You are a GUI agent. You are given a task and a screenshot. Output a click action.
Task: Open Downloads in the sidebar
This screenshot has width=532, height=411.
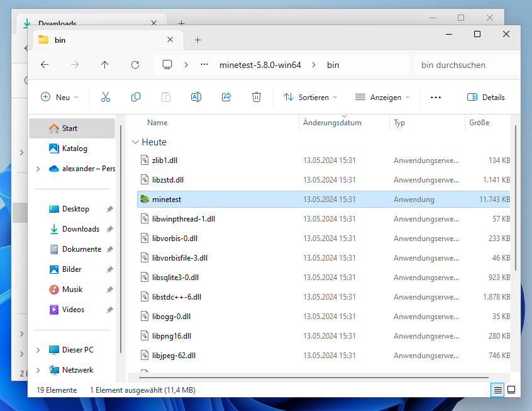pyautogui.click(x=72, y=229)
